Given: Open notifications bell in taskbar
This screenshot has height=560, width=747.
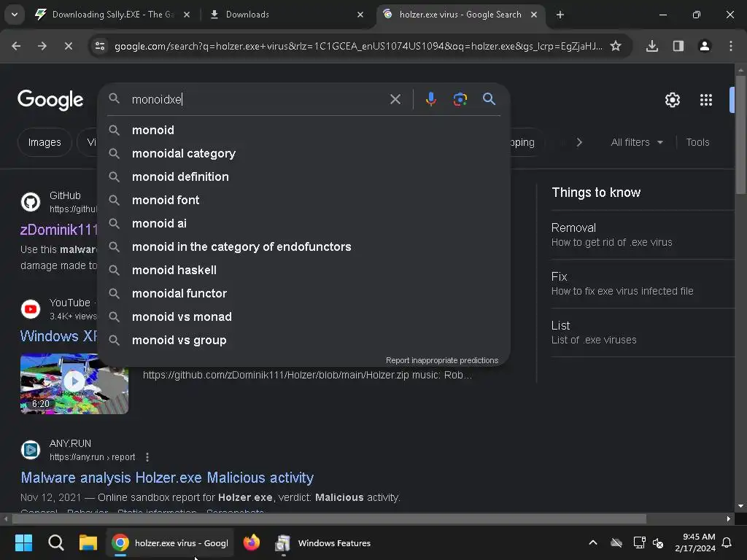Looking at the screenshot, I should 727,542.
